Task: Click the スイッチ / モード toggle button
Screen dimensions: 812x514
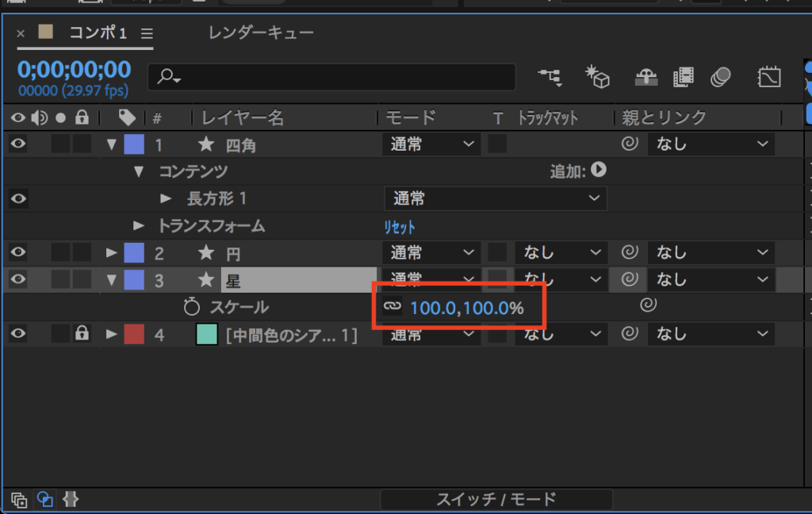Action: (496, 500)
